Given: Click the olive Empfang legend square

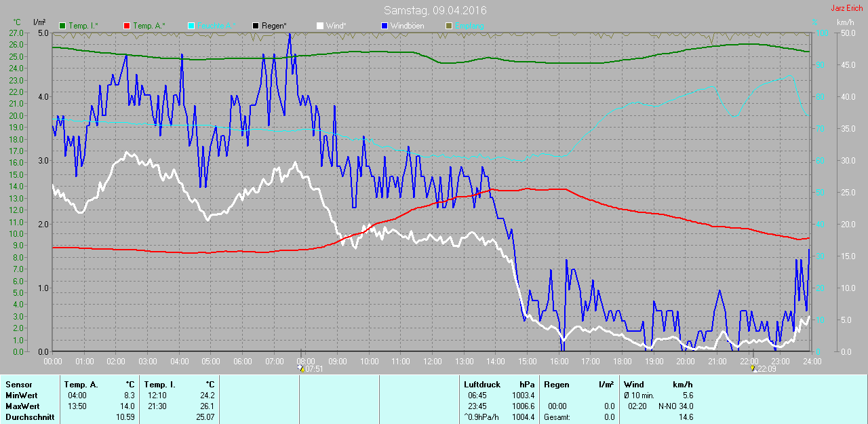Looking at the screenshot, I should 448,26.
